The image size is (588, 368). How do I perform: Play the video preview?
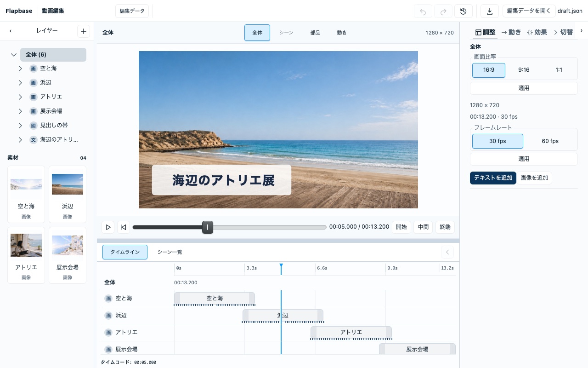[108, 227]
